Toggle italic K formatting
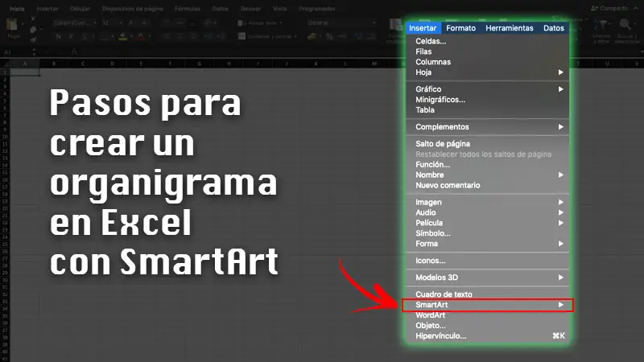644x362 pixels. coord(71,37)
